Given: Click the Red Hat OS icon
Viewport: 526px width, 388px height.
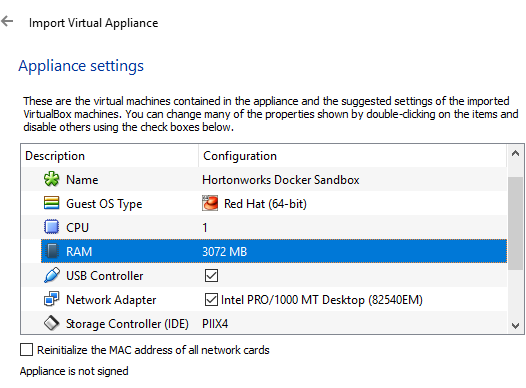Looking at the screenshot, I should (210, 203).
